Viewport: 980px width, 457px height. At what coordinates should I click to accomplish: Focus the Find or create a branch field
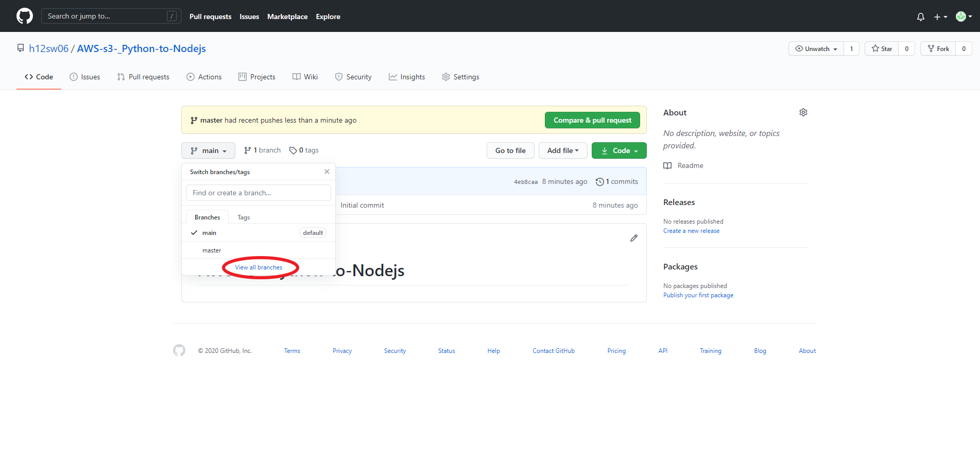click(259, 193)
